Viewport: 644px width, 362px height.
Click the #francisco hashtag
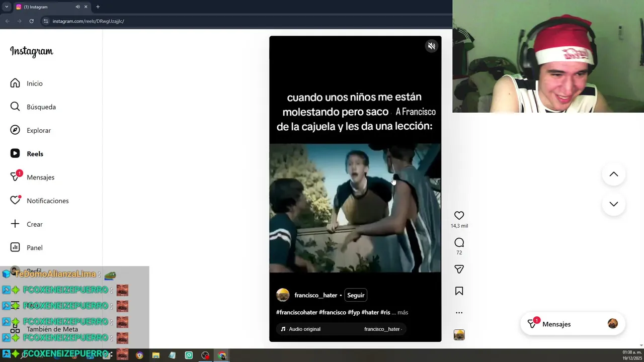pyautogui.click(x=332, y=312)
